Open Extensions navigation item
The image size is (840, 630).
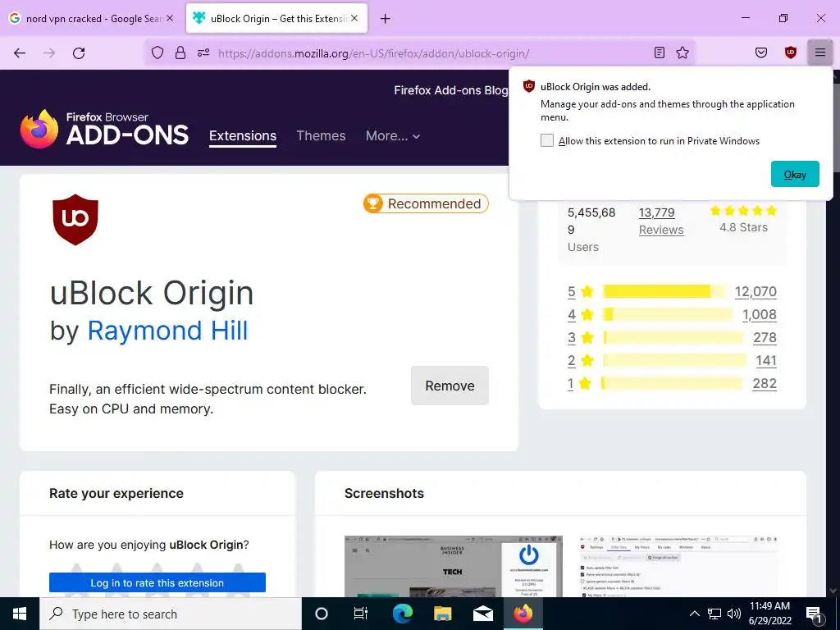pos(243,136)
